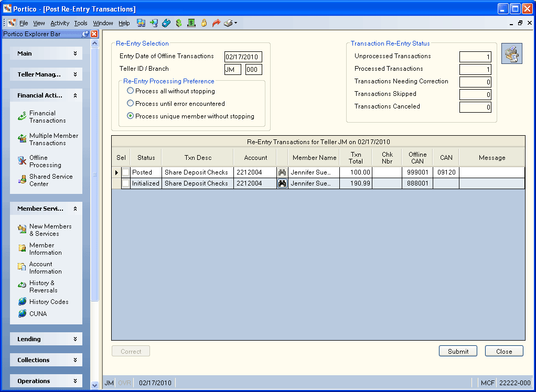This screenshot has width=536, height=392.
Task: Open Offline Processing in the sidebar
Action: (x=39, y=161)
